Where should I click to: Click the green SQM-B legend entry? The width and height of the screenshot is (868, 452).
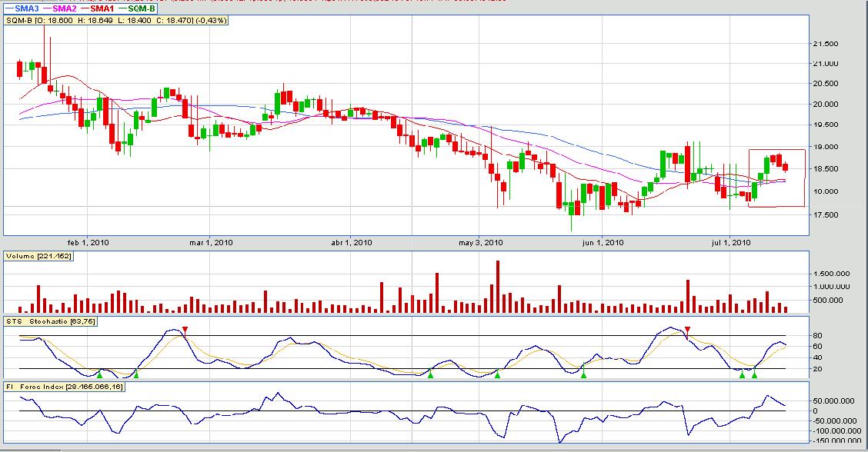tap(138, 7)
